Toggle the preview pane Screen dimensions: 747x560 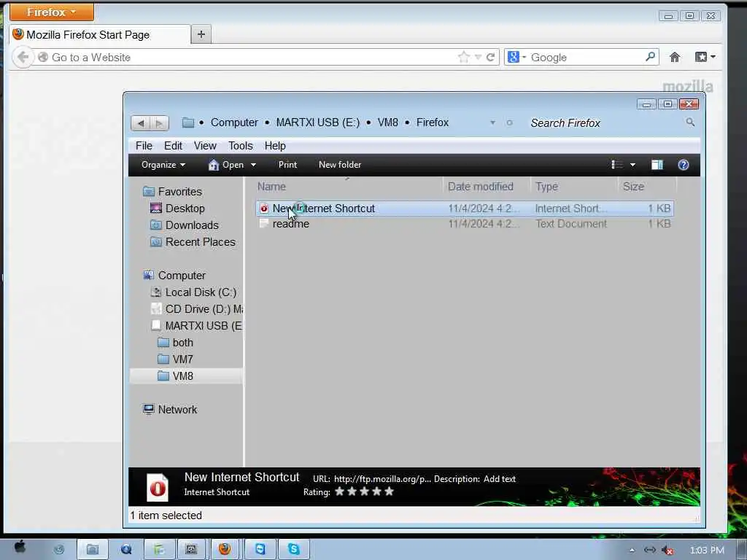coord(657,165)
